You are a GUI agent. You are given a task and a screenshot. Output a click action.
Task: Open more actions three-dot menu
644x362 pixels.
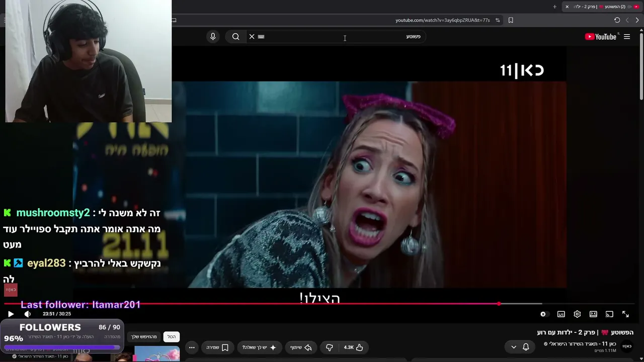pyautogui.click(x=192, y=347)
